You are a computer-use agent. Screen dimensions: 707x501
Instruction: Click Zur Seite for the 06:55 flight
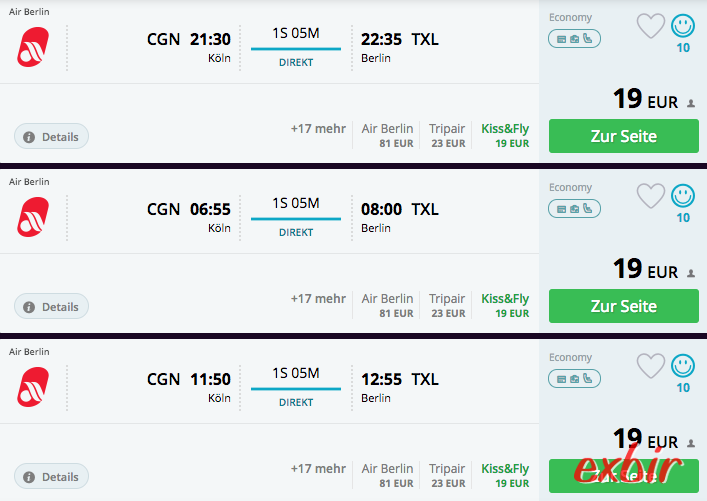pos(624,306)
